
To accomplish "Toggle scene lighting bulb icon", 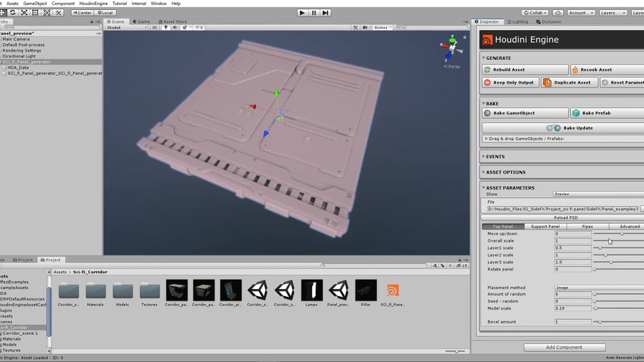I will [x=166, y=27].
